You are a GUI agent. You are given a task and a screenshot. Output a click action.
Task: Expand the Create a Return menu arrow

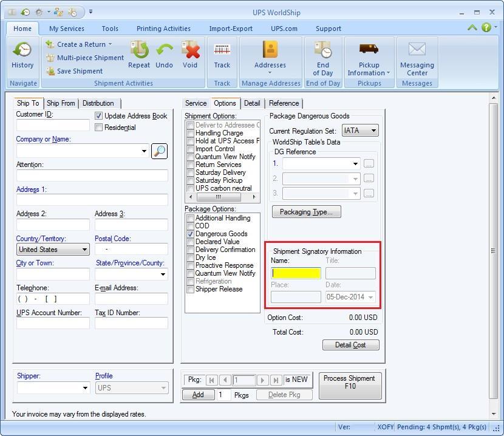[x=111, y=44]
